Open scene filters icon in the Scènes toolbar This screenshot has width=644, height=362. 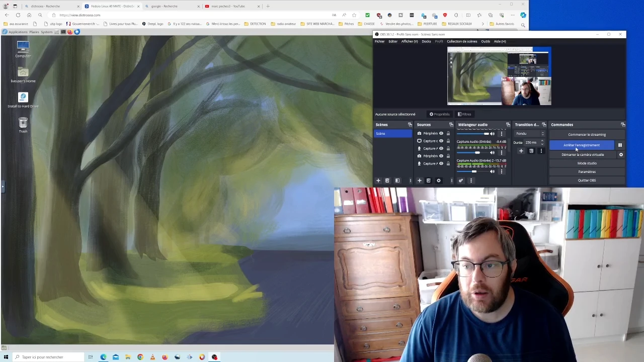coord(397,180)
